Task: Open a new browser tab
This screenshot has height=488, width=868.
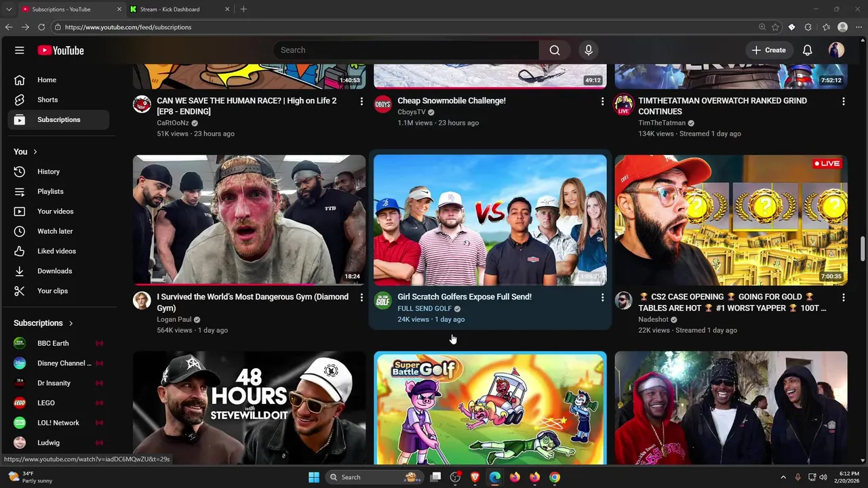Action: (243, 9)
